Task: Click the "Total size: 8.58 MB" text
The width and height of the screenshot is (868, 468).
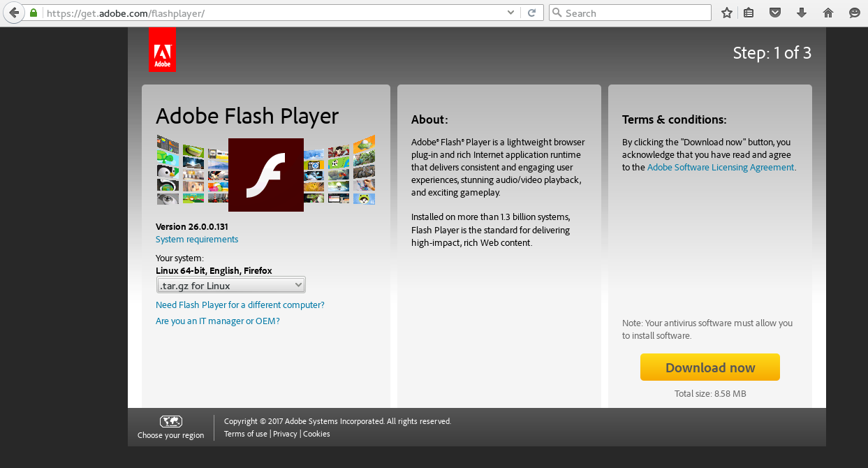Action: 710,394
